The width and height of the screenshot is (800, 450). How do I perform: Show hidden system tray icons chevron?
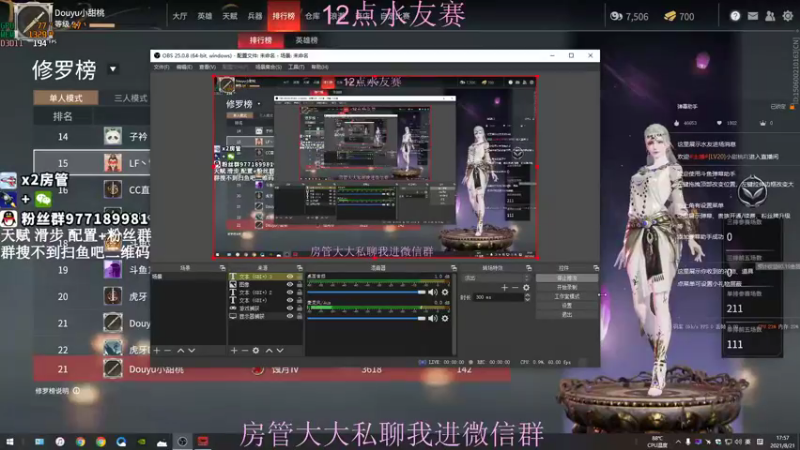pyautogui.click(x=678, y=441)
